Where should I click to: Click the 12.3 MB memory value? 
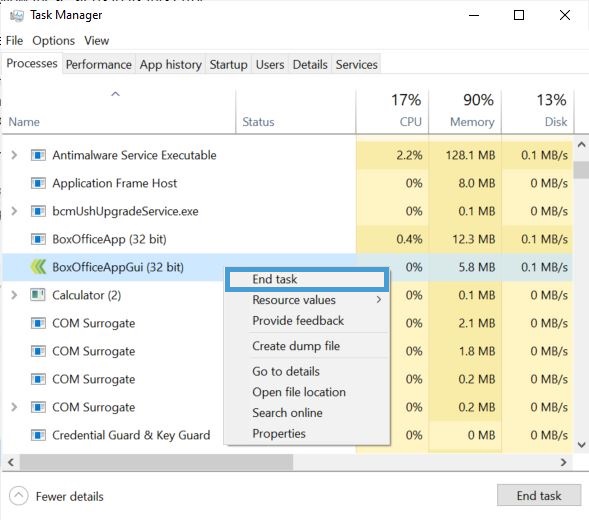coord(473,239)
